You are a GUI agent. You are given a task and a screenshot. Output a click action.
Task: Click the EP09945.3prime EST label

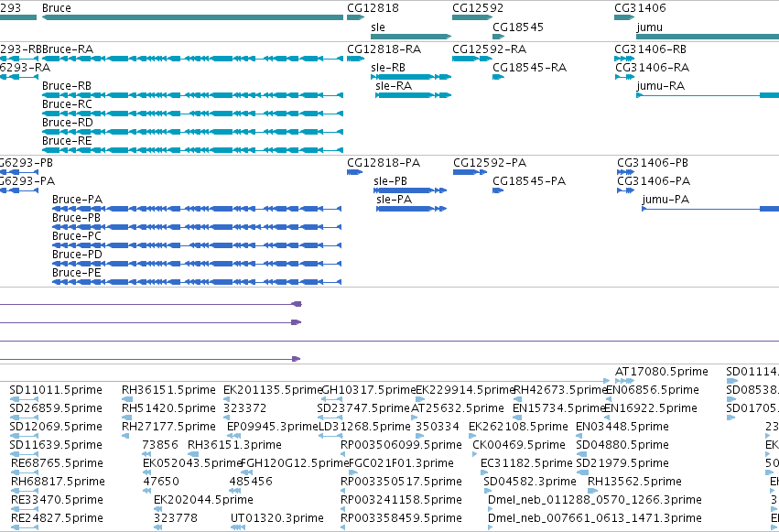coord(272,427)
